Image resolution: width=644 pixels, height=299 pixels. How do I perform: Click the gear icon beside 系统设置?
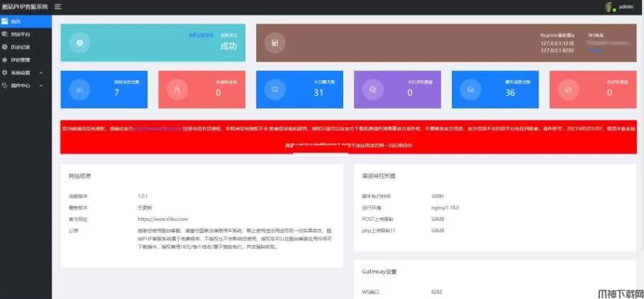click(5, 72)
